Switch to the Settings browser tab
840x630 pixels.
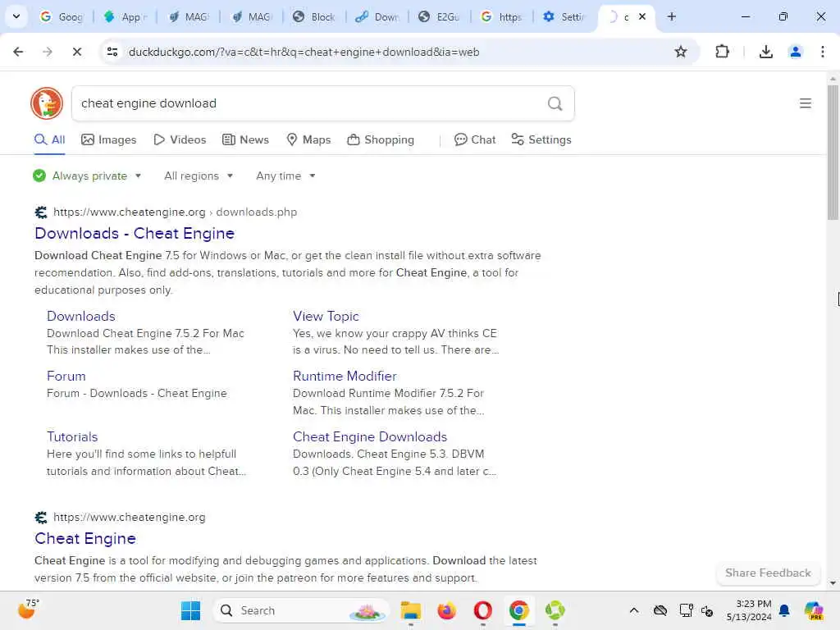click(564, 16)
